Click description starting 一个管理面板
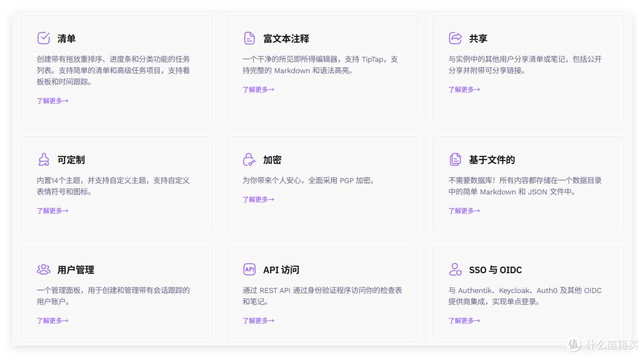This screenshot has height=358, width=644. click(113, 296)
